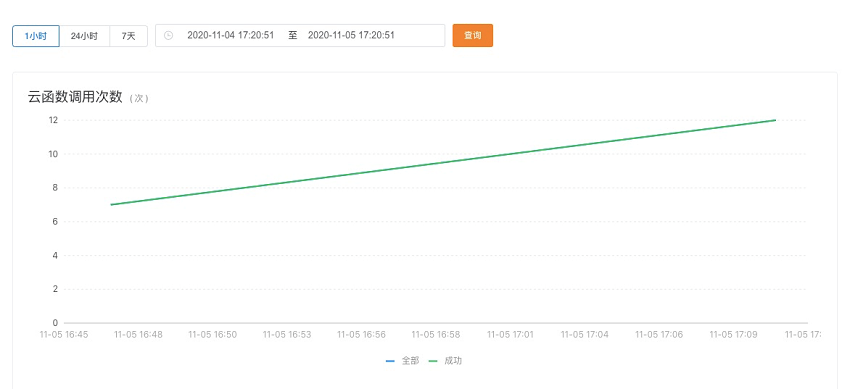Switch to the 24小时 time range
The height and width of the screenshot is (389, 850).
pos(84,36)
